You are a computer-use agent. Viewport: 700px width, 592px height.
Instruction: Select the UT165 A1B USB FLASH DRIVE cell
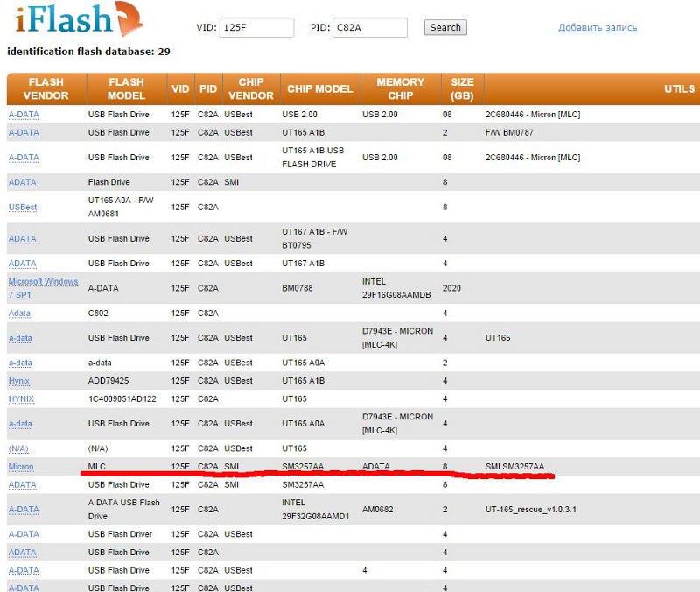[313, 158]
